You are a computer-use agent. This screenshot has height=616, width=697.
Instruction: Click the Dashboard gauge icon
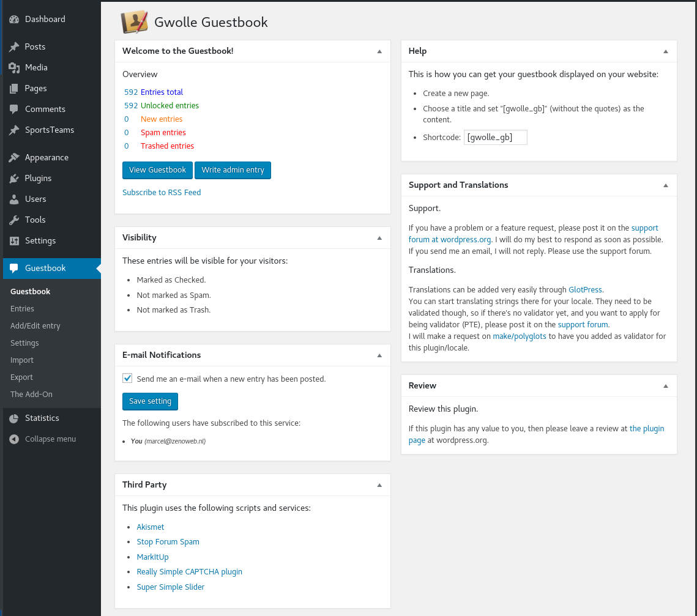(14, 19)
